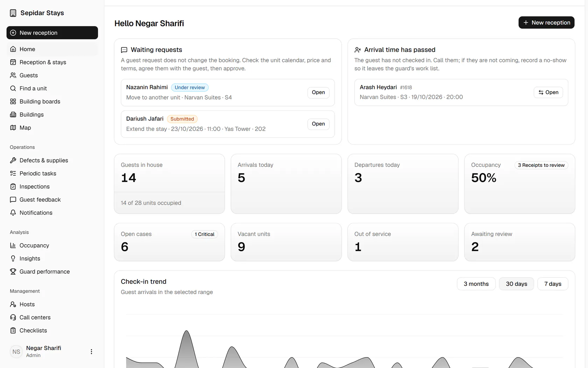Click the Submitted status badge
The image size is (588, 368).
[x=182, y=119]
